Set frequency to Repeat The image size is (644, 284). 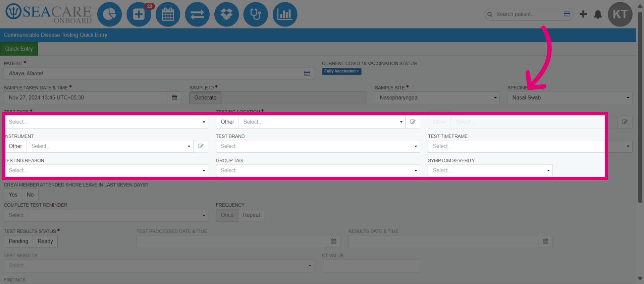click(252, 215)
